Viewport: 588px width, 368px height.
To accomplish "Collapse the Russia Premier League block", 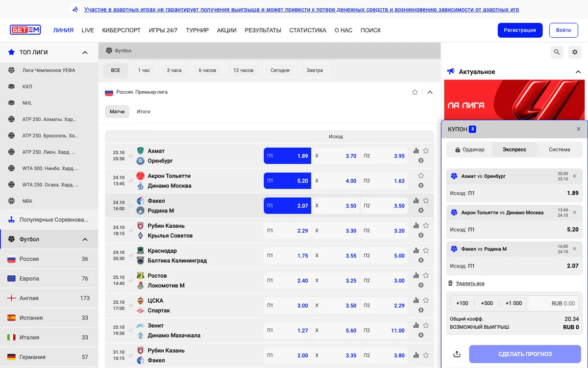I will pos(430,92).
